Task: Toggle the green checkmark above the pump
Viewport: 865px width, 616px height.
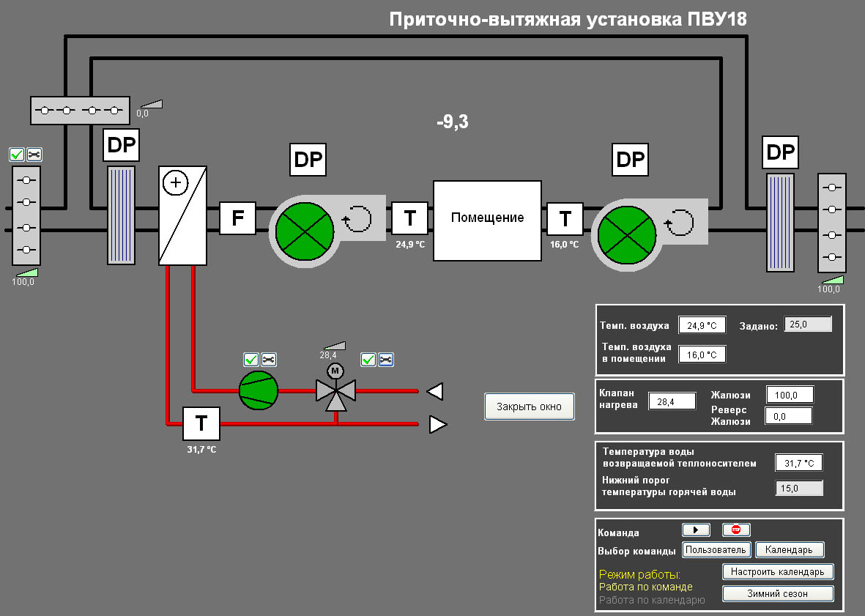Action: coord(251,360)
